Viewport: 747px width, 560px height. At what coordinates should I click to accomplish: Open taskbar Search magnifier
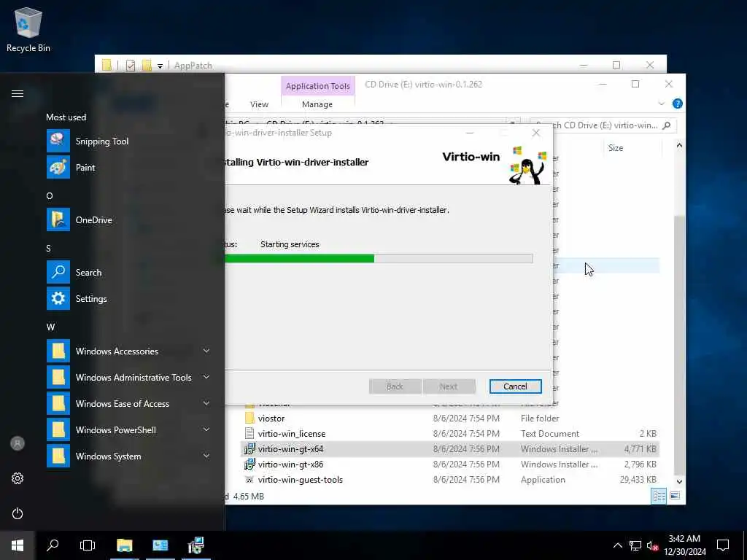tap(53, 545)
